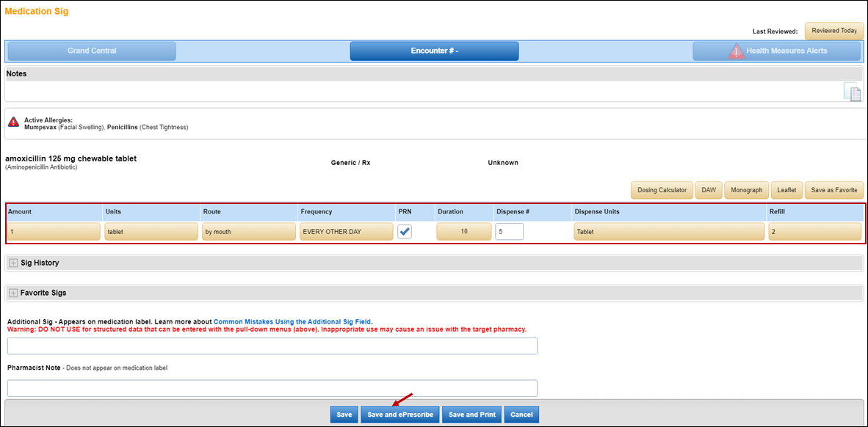
Task: Click the allergy warning triangle icon
Action: click(13, 122)
